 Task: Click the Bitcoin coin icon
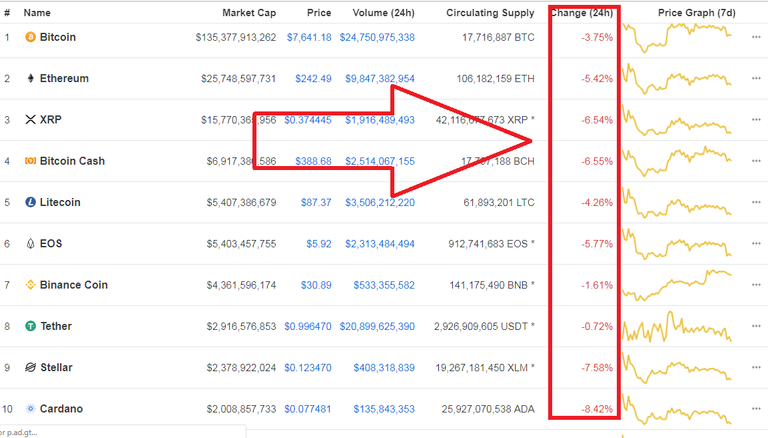[30, 37]
